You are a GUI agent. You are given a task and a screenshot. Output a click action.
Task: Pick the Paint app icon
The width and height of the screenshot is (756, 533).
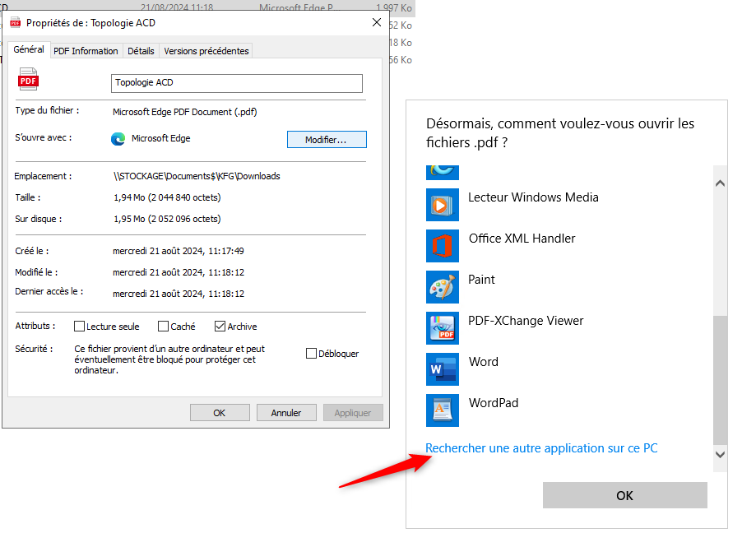[442, 287]
